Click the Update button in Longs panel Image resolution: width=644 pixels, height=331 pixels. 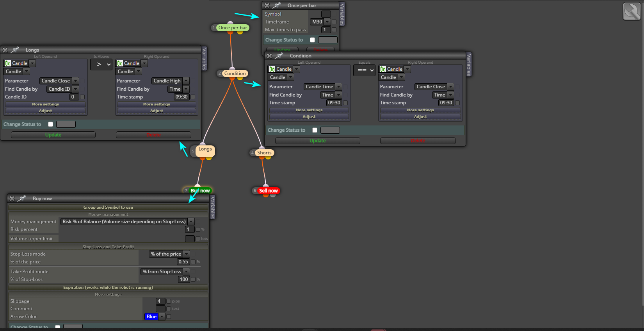coord(53,135)
